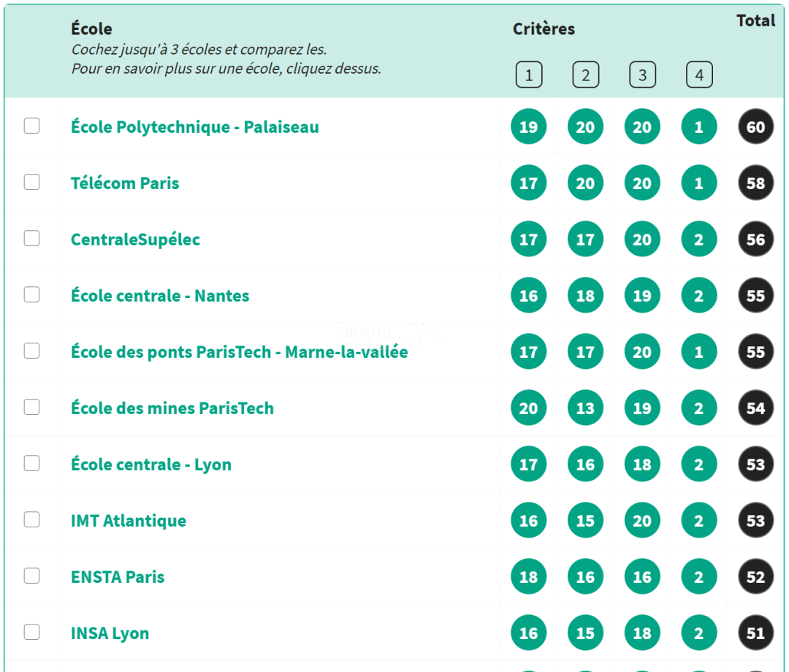The height and width of the screenshot is (672, 789).
Task: Open the Télécom Paris school link
Action: (125, 183)
